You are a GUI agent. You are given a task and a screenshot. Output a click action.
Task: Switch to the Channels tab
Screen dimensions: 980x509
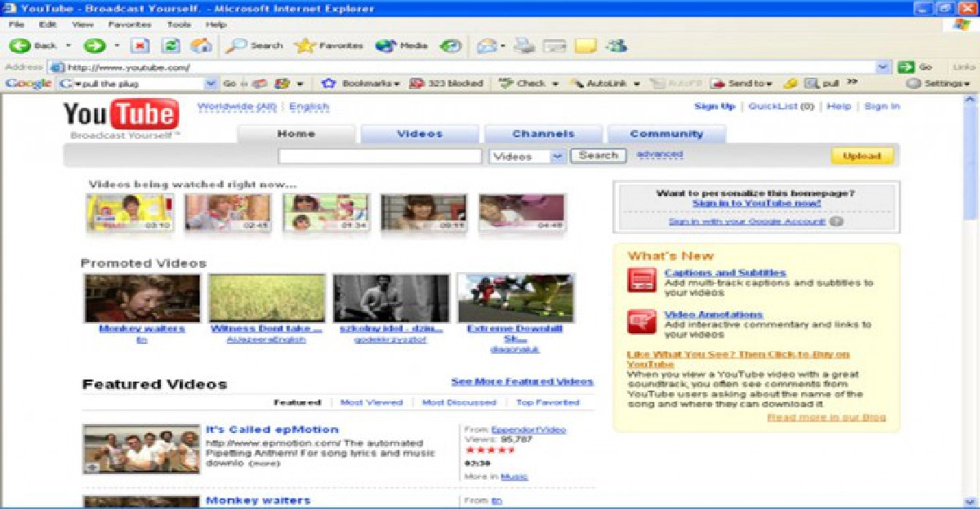tap(543, 134)
